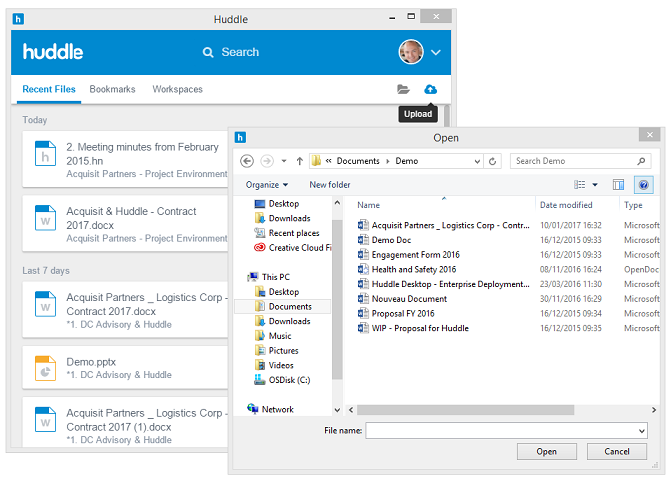Select Network in navigation pane
This screenshot has height=481, width=671.
click(270, 410)
